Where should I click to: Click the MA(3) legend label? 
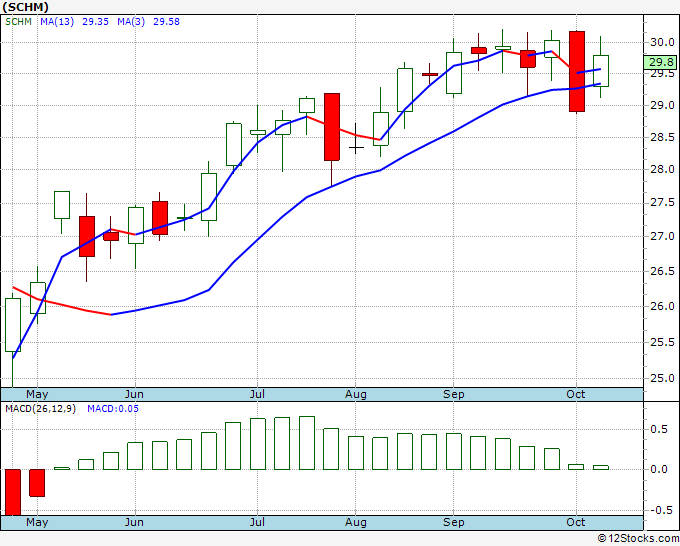[131, 22]
